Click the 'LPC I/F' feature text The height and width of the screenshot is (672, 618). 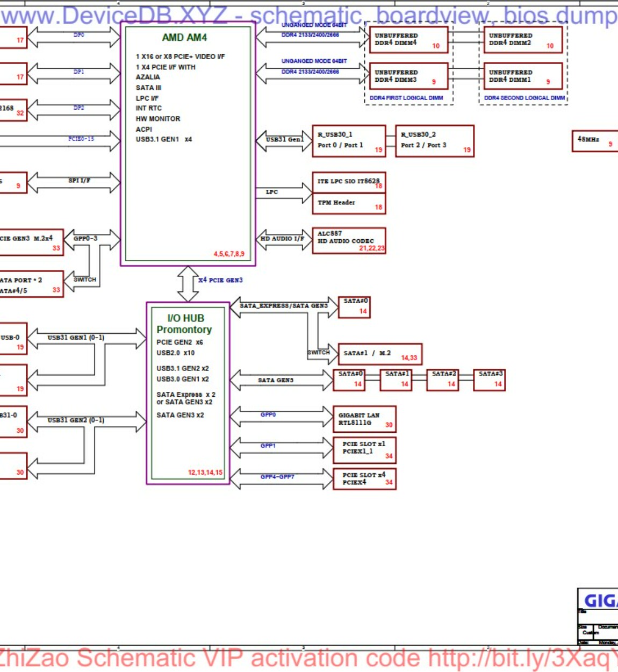147,98
